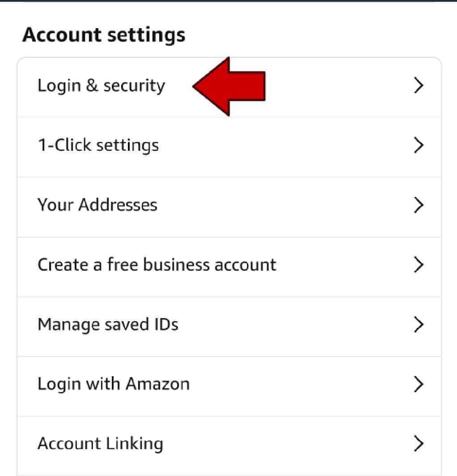The width and height of the screenshot is (457, 476).
Task: Go to Your Addresses
Action: pyautogui.click(x=97, y=205)
